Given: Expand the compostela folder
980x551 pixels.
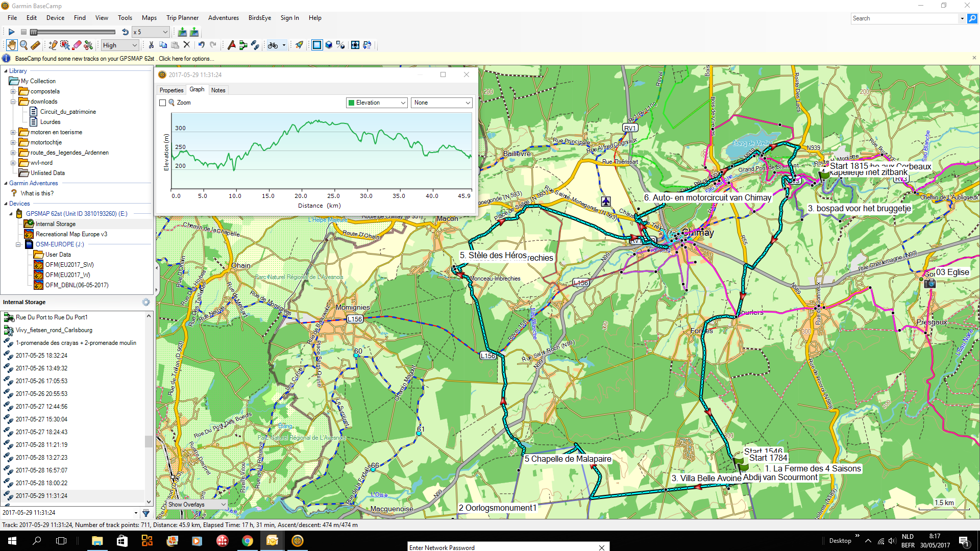Looking at the screenshot, I should coord(13,92).
